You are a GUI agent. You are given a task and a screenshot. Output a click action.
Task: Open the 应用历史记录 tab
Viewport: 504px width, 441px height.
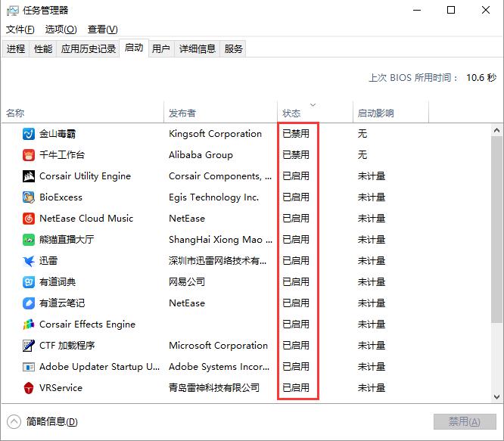coord(88,49)
